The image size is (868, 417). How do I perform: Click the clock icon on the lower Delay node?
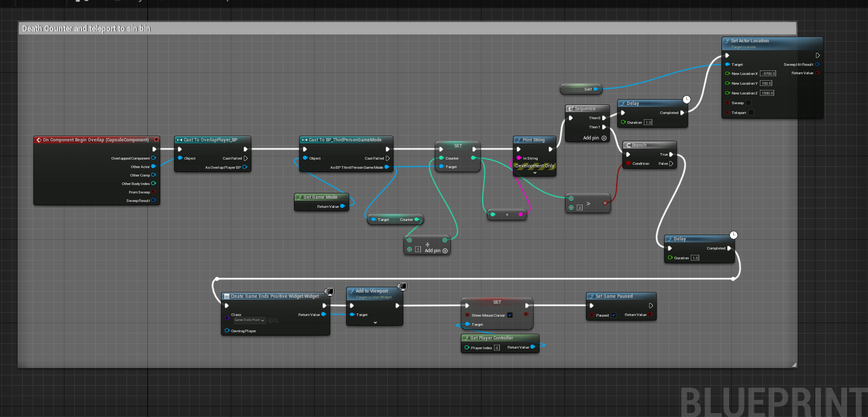(x=733, y=235)
